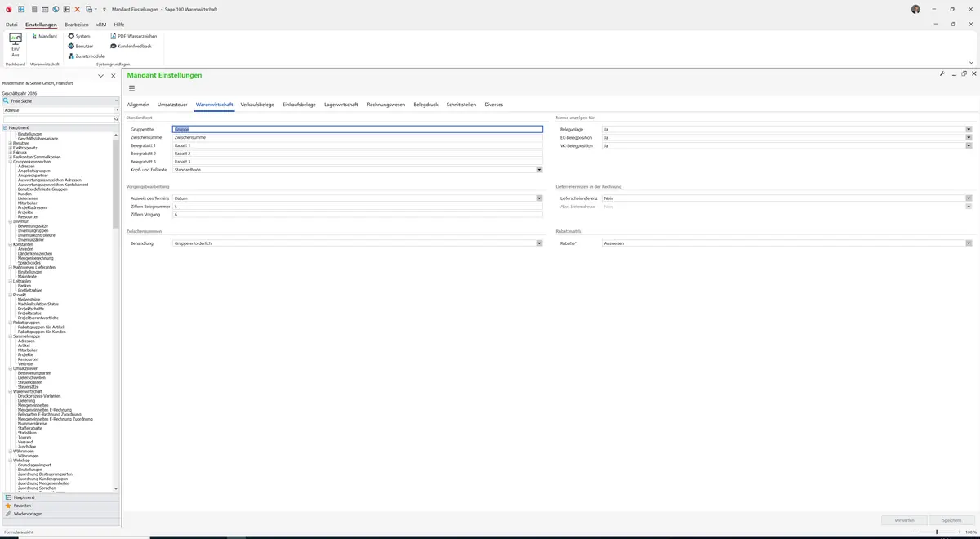Open Zusatzmodule from the ribbon
This screenshot has width=980, height=539.
click(x=86, y=56)
